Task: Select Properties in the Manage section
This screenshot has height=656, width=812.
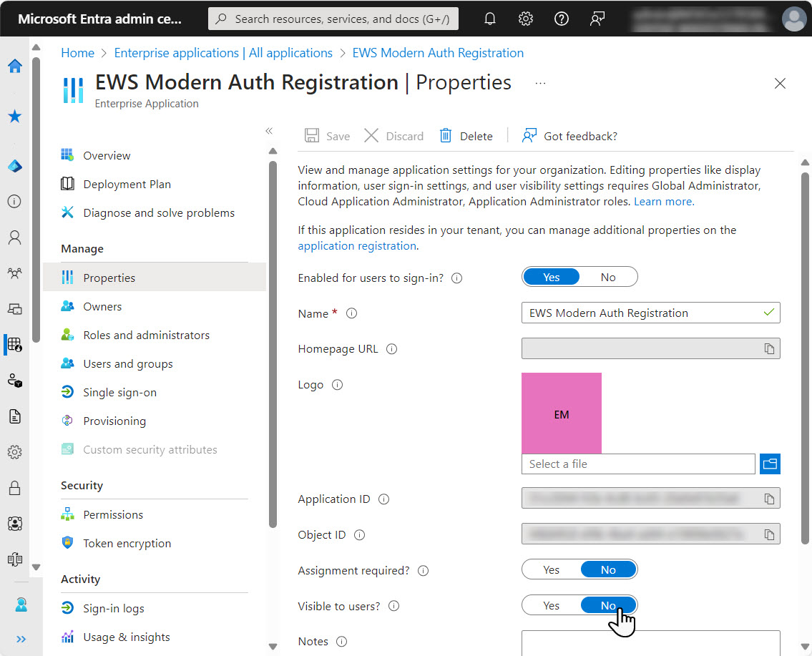Action: point(155,278)
